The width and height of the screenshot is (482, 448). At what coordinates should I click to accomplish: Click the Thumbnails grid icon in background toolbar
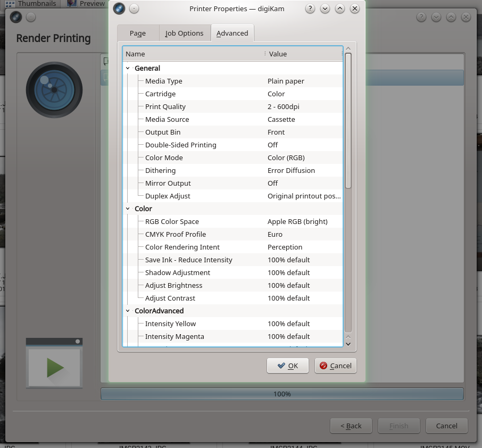click(10, 3)
